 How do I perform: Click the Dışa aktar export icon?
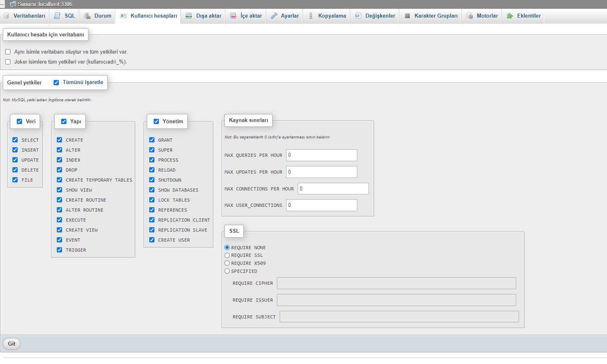click(189, 16)
